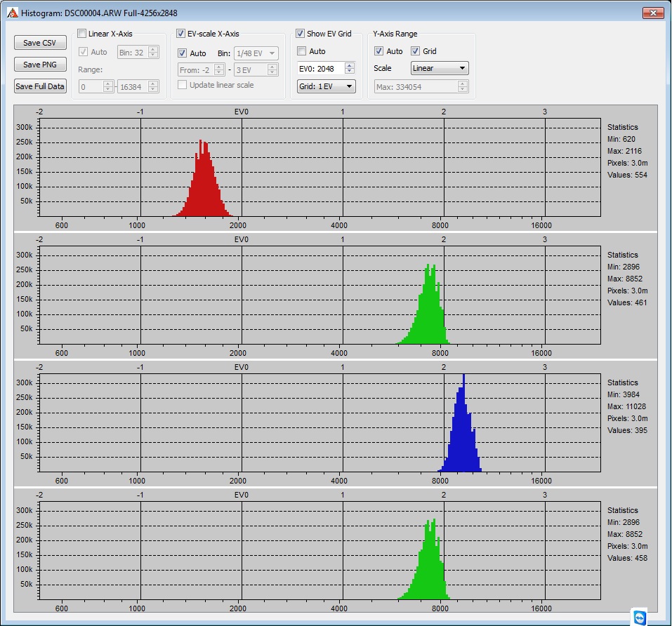
Task: Click Max: 11028 in blue statistics
Action: (x=626, y=406)
